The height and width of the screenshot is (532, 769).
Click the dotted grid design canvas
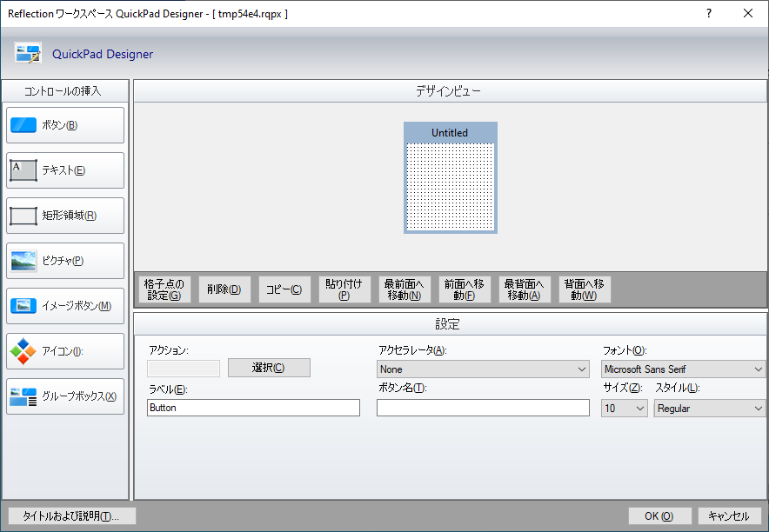click(x=451, y=186)
